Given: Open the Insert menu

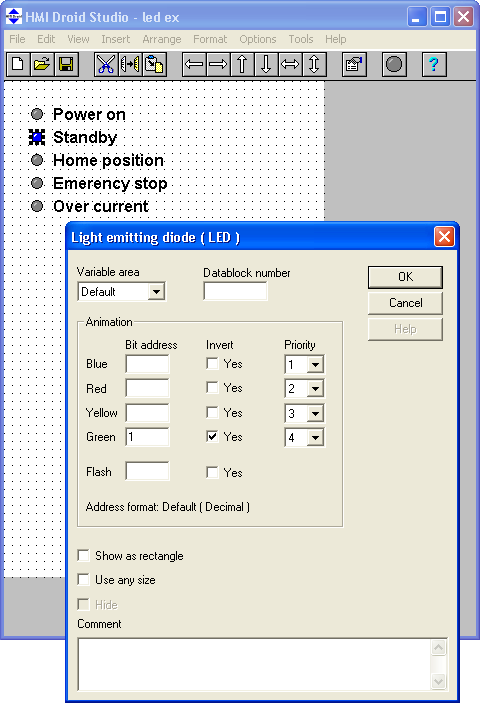Looking at the screenshot, I should point(115,40).
